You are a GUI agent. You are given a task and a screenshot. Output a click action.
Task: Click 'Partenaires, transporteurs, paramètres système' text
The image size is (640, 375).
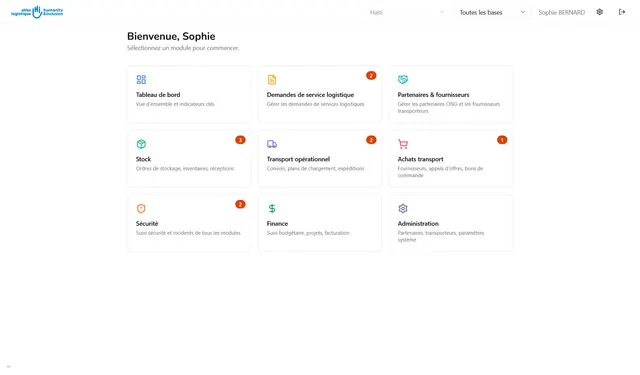(441, 236)
